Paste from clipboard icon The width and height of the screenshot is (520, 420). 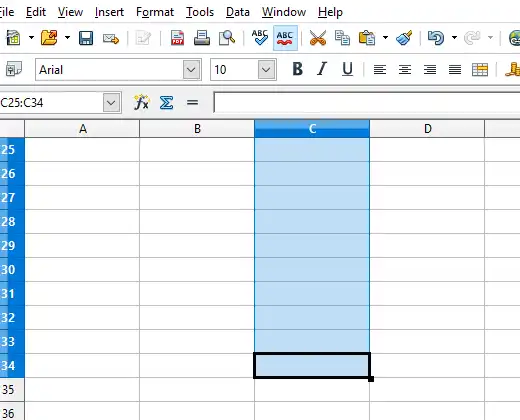[x=367, y=38]
